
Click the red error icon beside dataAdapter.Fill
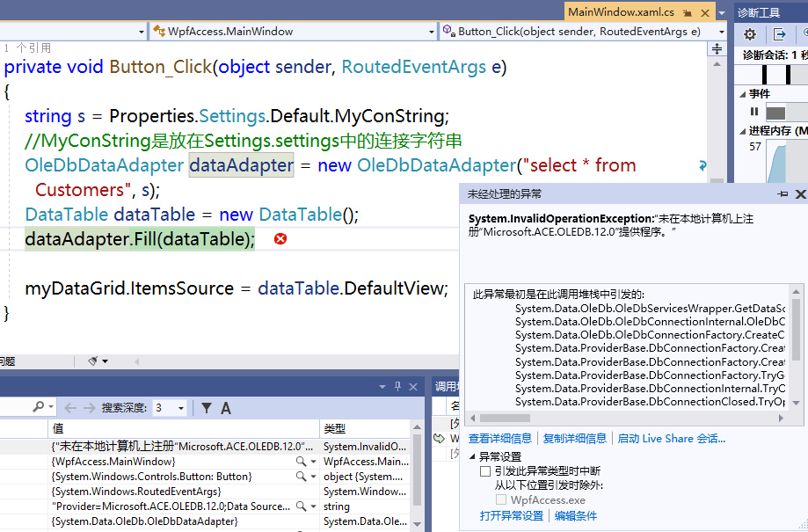tap(280, 239)
